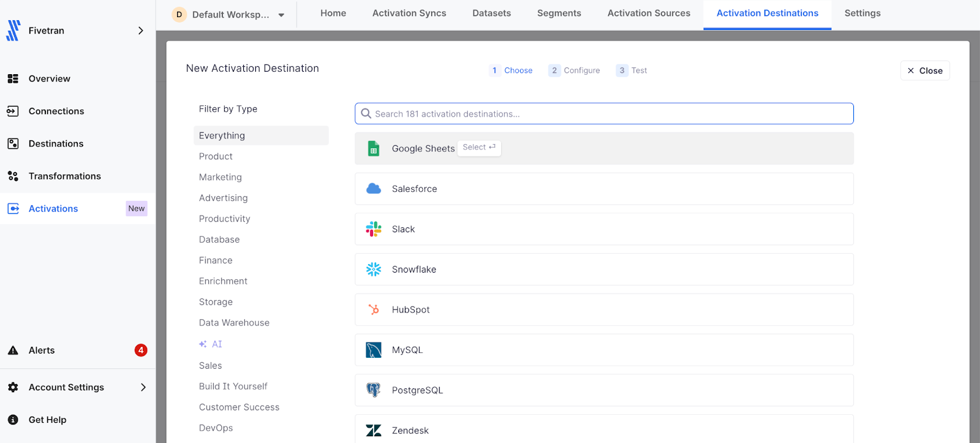Click the workspace avatar letter D

click(179, 14)
